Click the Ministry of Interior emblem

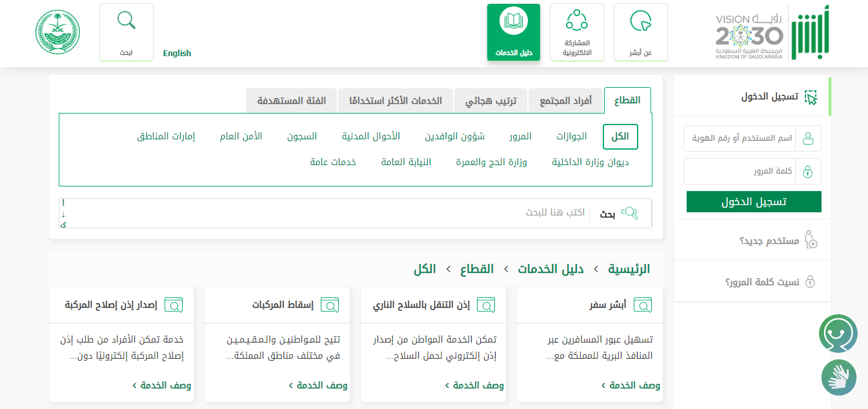point(57,32)
